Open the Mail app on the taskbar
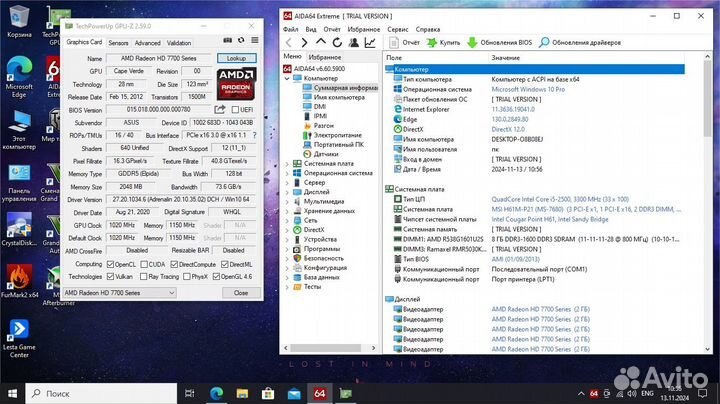The width and height of the screenshot is (720, 404). tap(294, 393)
